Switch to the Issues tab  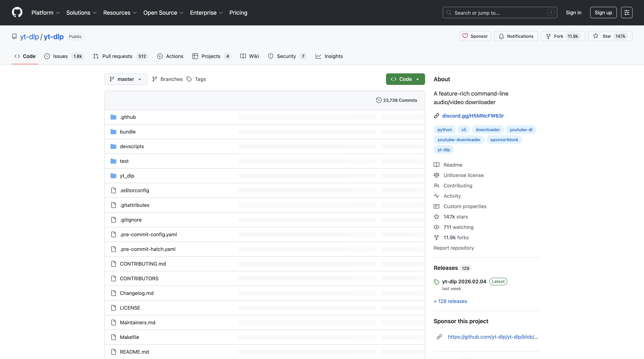60,56
